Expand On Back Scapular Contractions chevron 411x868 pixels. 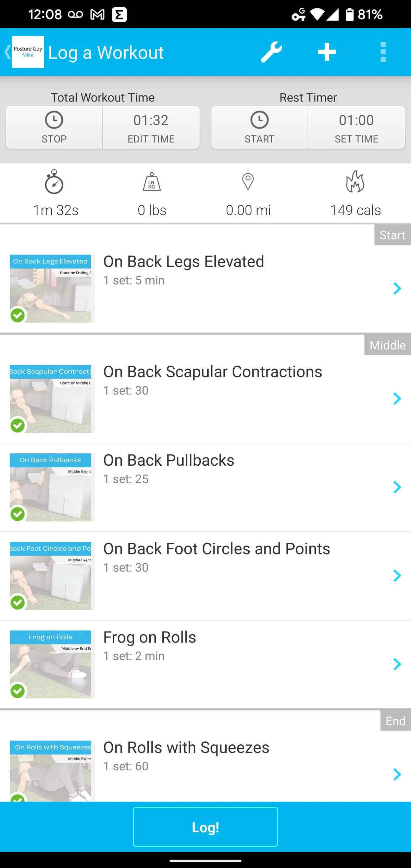(x=397, y=399)
